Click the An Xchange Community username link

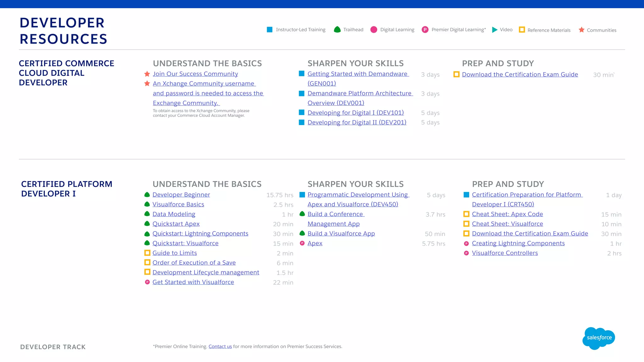[x=208, y=93]
